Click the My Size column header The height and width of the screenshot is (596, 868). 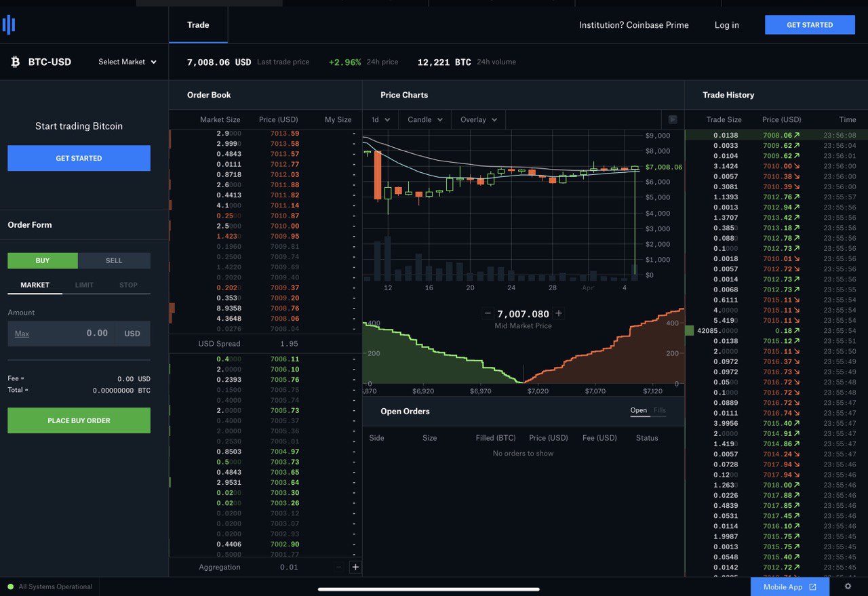pos(338,120)
